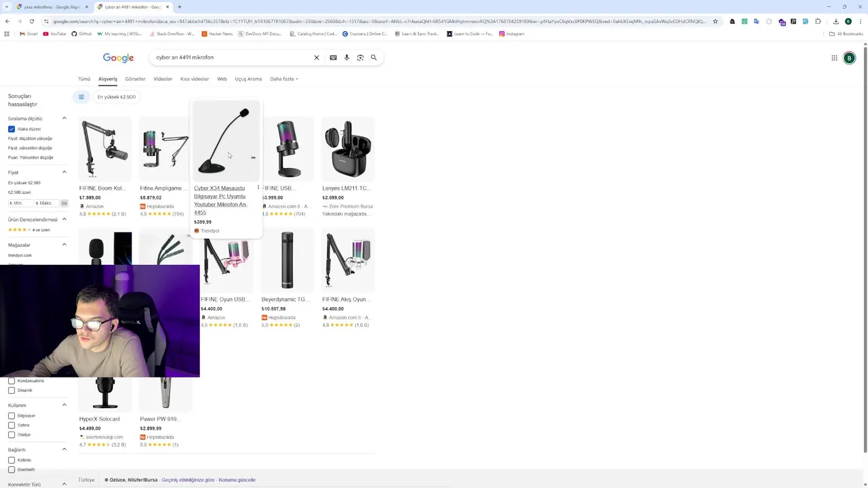
Task: Tick the Dinamik checkbox
Action: tap(12, 390)
